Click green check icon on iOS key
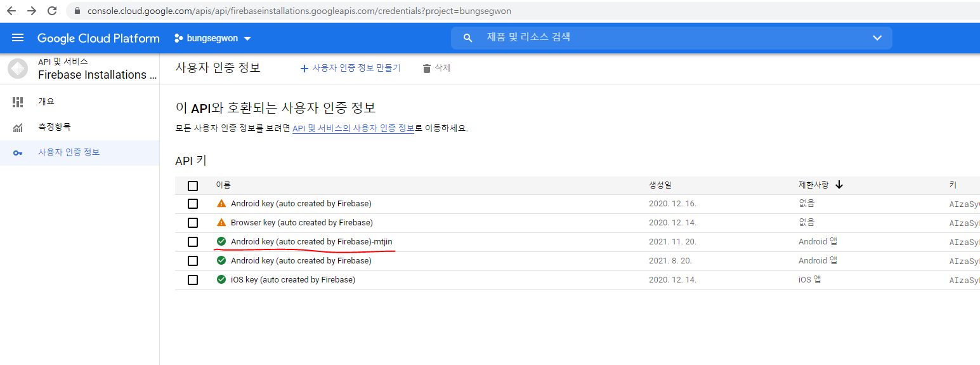980x365 pixels. 221,279
